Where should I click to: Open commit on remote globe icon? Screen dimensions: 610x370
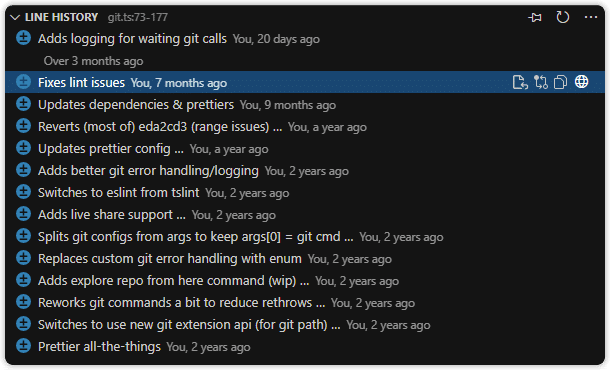pos(582,82)
